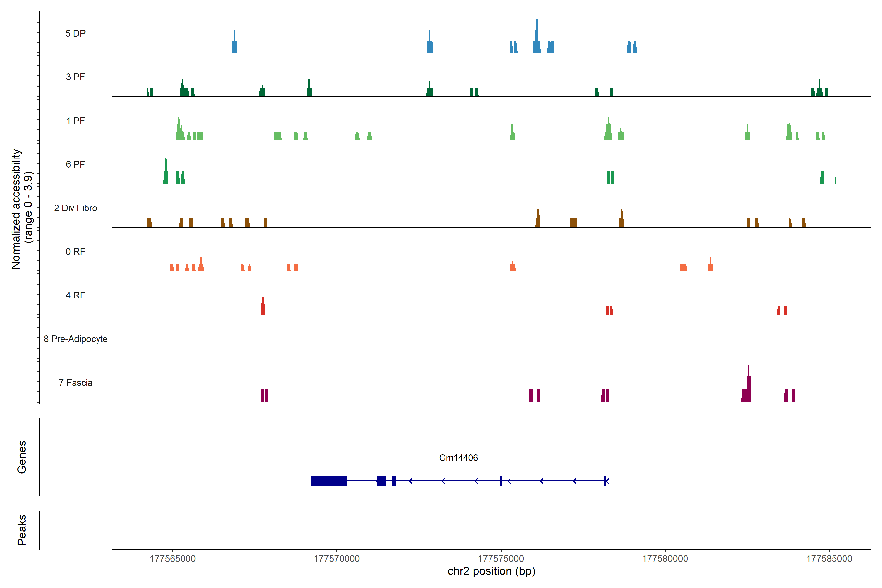Click the tallest blue 5 DP peak
The width and height of the screenshot is (882, 588).
pyautogui.click(x=537, y=39)
